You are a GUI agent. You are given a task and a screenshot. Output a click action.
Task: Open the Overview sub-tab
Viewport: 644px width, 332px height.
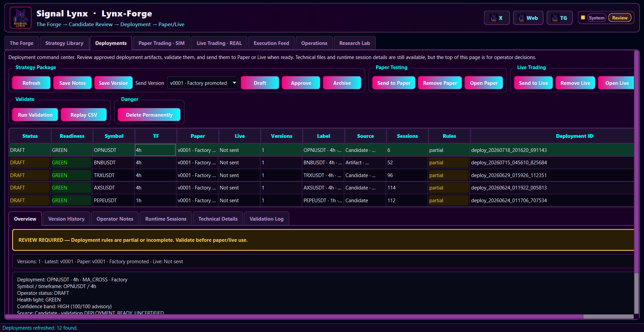pos(25,219)
